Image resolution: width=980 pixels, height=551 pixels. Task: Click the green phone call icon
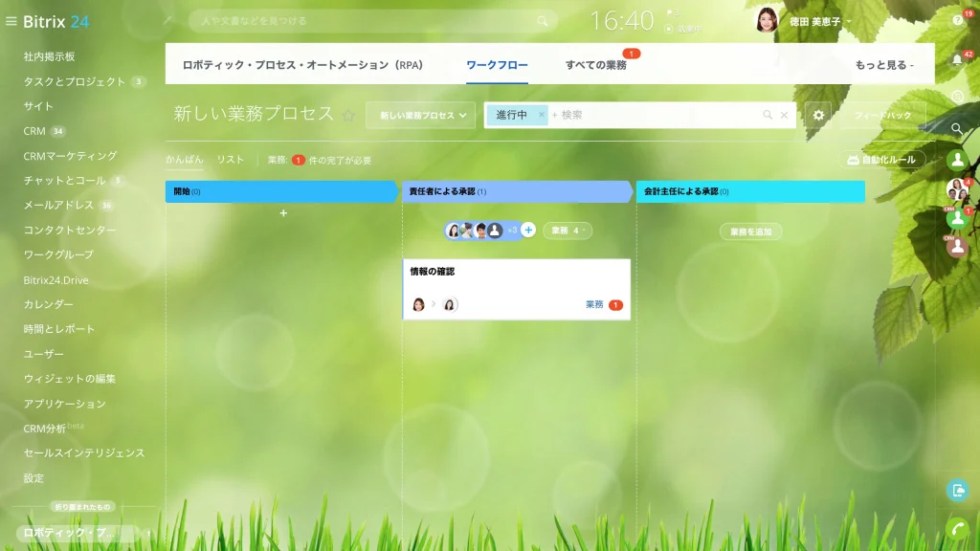tap(957, 530)
